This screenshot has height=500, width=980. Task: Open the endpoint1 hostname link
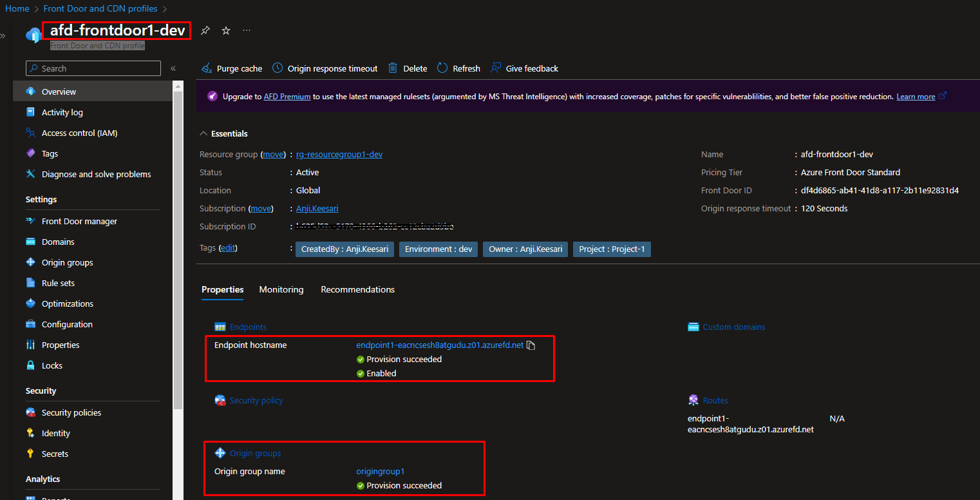coord(440,345)
